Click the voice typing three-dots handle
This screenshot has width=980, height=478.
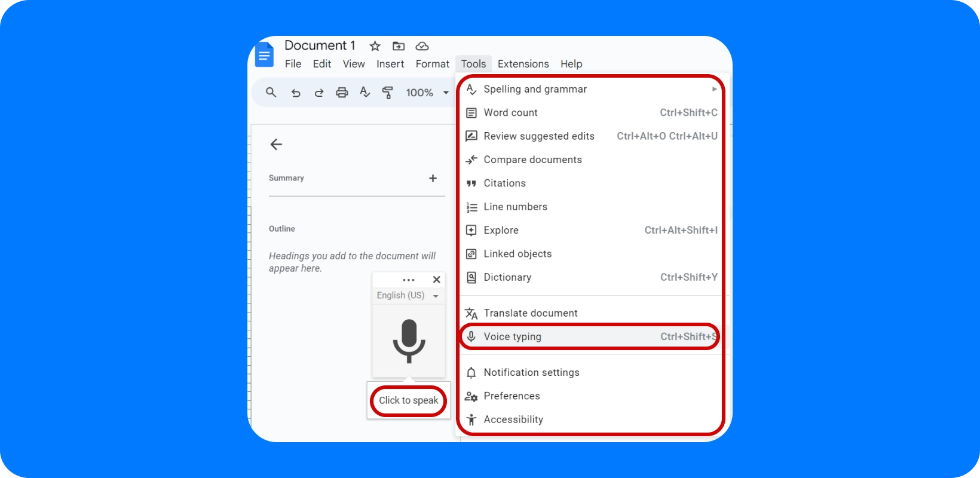[409, 280]
